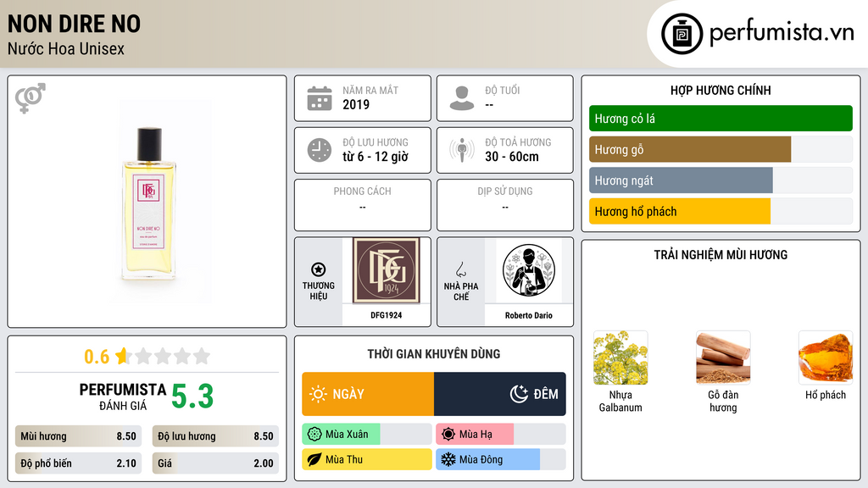Click the person silhouette icon for Độ tuổi

tap(462, 98)
